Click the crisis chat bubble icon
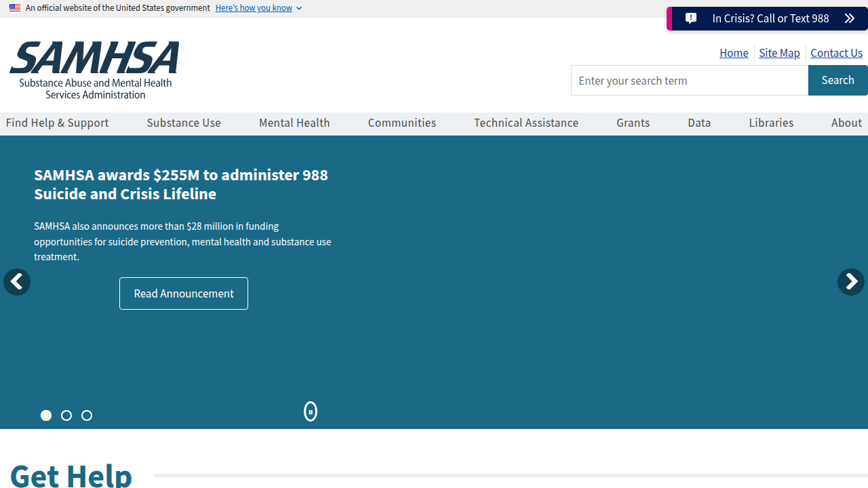The image size is (868, 488). point(691,18)
